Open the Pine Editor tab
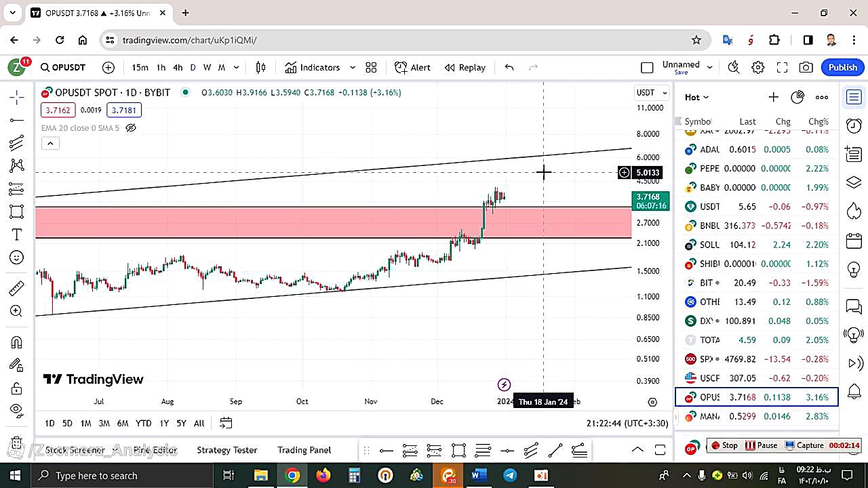Viewport: 868px width, 488px height. (155, 449)
